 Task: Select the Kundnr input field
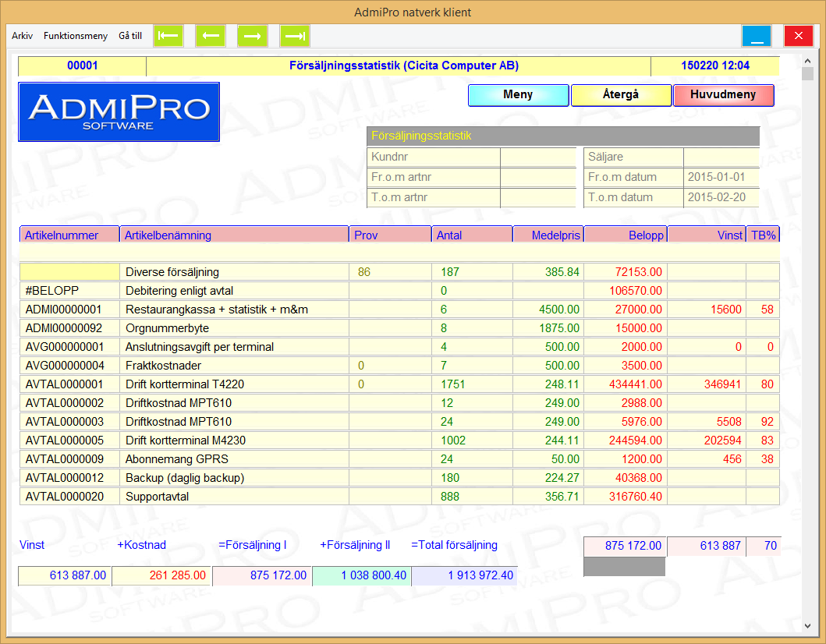click(x=537, y=157)
